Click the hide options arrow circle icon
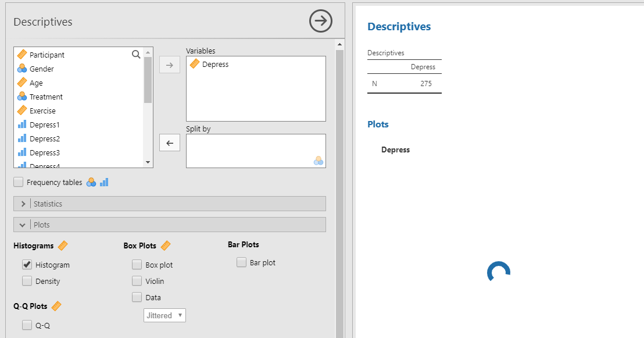Viewport: 644px width, 338px height. tap(321, 21)
